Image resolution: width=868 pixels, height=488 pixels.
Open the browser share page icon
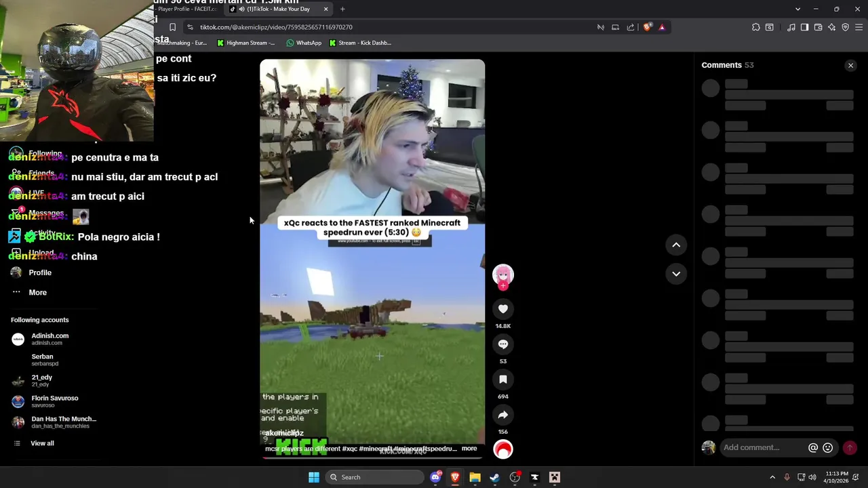(631, 27)
